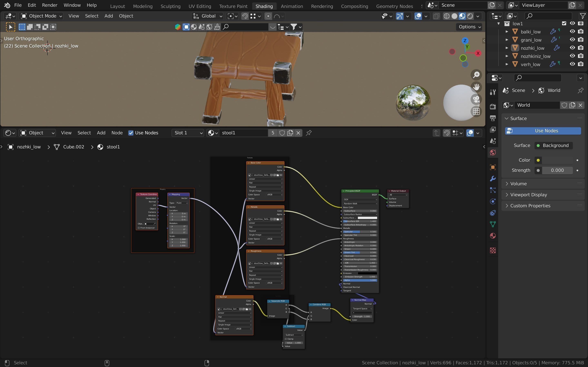This screenshot has height=367, width=588.
Task: Hide balki_low in viewport
Action: (x=572, y=32)
